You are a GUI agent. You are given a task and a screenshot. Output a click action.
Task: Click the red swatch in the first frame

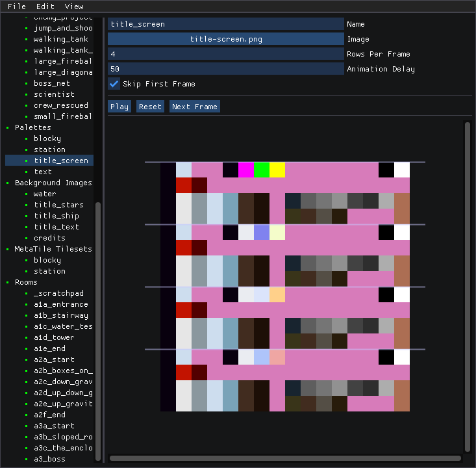[x=184, y=185]
